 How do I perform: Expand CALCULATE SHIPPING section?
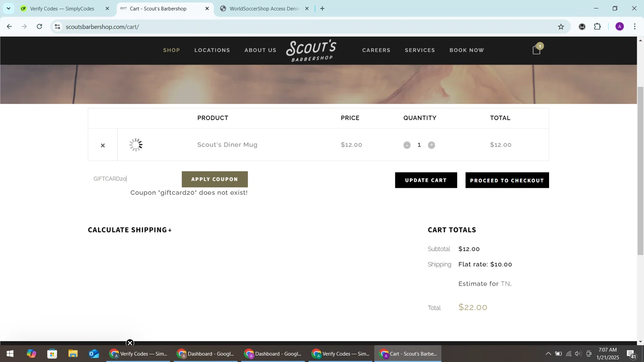[x=130, y=230]
